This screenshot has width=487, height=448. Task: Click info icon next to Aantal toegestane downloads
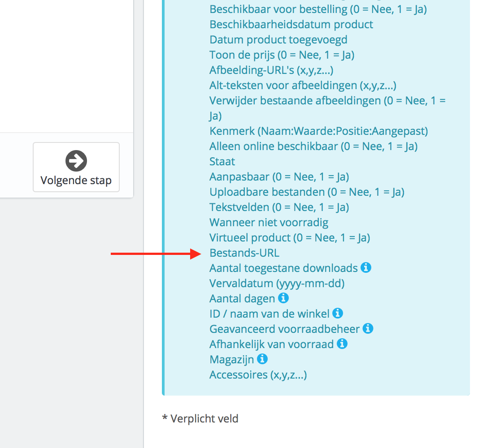pyautogui.click(x=366, y=268)
